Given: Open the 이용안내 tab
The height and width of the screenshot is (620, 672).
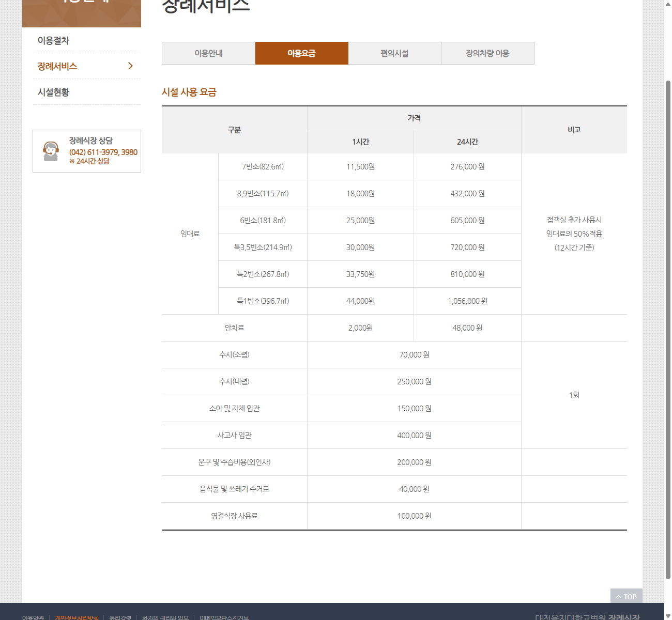Looking at the screenshot, I should point(208,53).
